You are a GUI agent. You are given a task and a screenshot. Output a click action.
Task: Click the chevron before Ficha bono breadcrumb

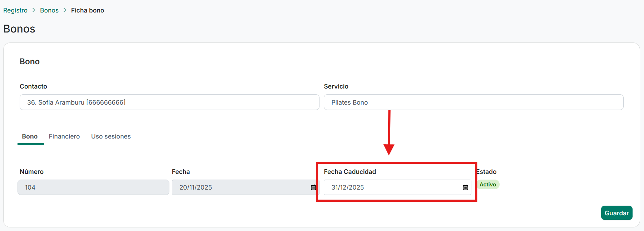pyautogui.click(x=65, y=10)
